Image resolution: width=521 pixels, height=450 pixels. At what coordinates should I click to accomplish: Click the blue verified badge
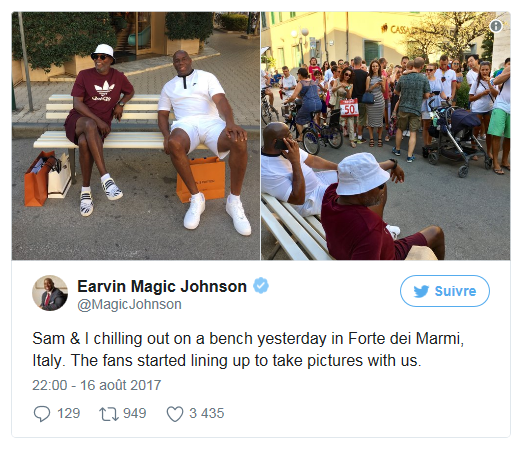click(261, 286)
